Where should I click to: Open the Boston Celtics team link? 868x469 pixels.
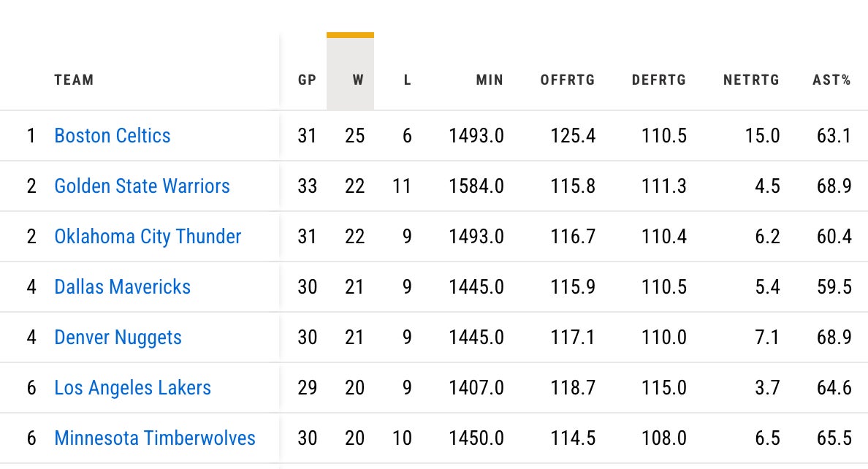pyautogui.click(x=113, y=136)
